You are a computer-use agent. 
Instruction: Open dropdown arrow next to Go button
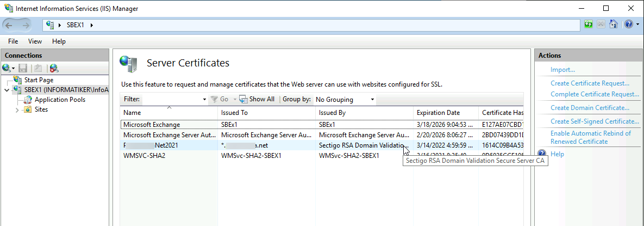tap(235, 100)
